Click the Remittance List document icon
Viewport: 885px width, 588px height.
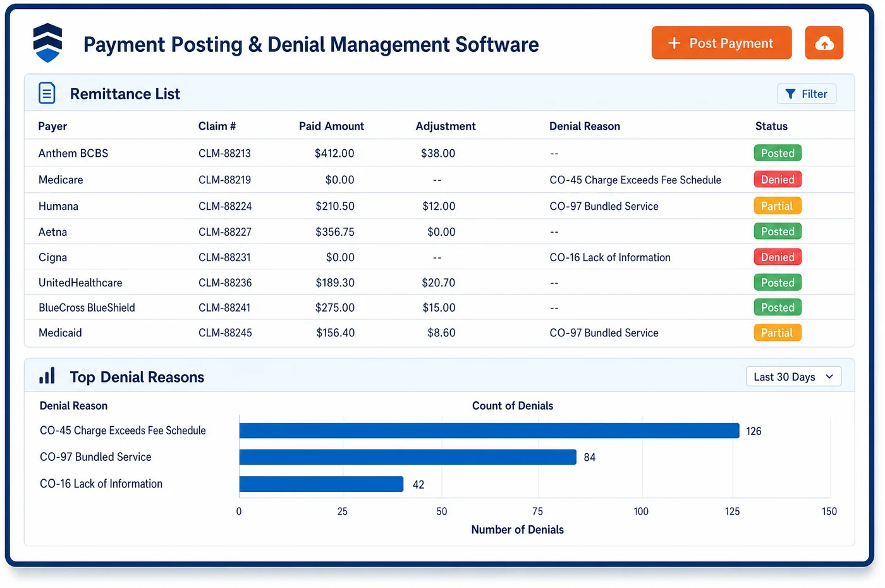tap(47, 93)
